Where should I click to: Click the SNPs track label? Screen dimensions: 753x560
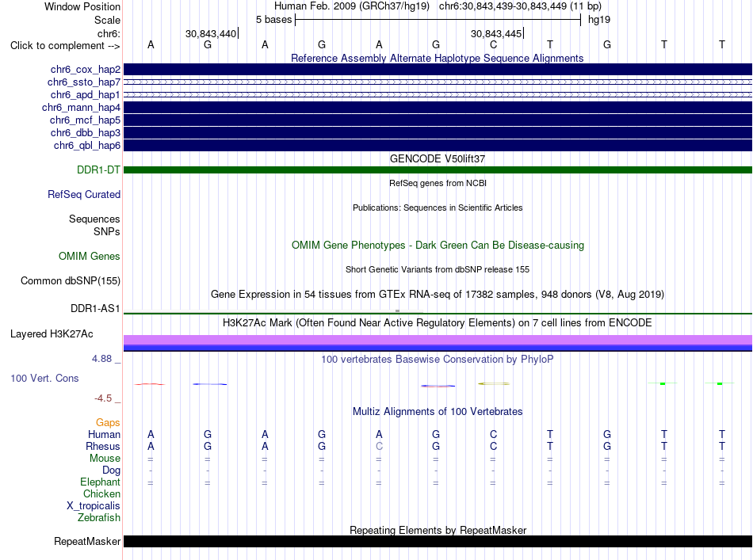[107, 231]
